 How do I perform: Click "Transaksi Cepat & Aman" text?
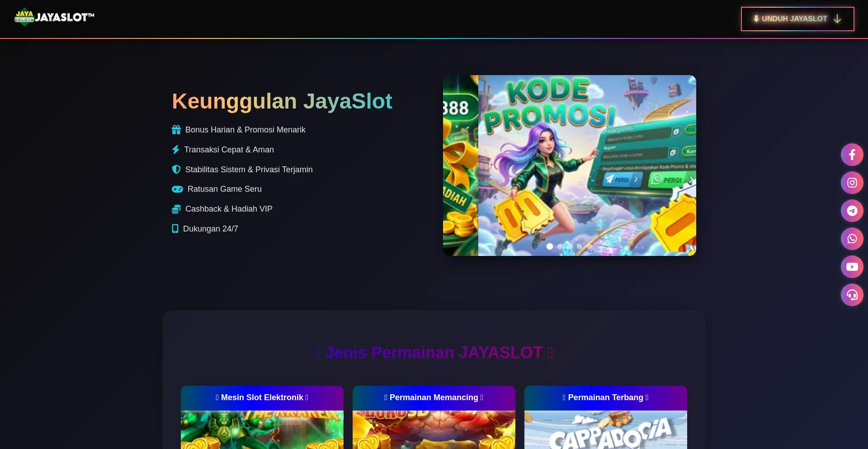click(x=229, y=150)
